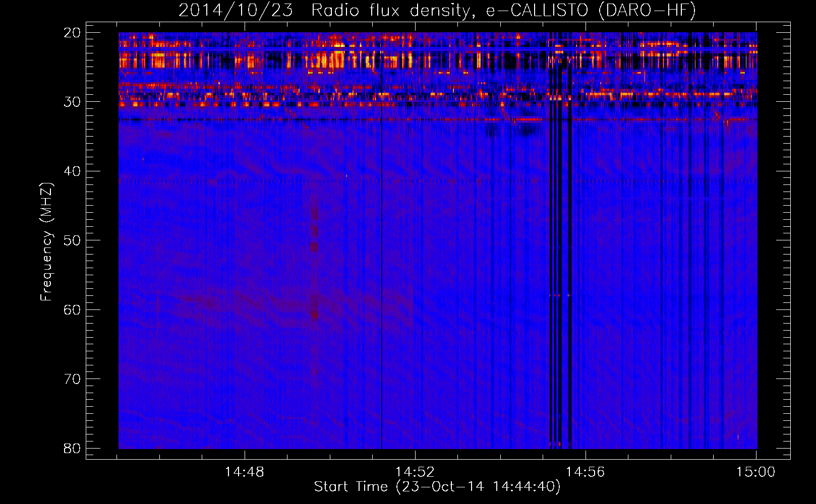816x504 pixels.
Task: Click the '20' frequency tick label
Action: 72,33
